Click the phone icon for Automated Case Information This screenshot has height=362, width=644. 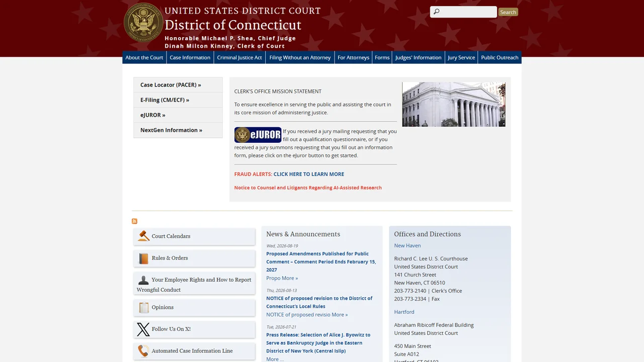click(x=143, y=351)
